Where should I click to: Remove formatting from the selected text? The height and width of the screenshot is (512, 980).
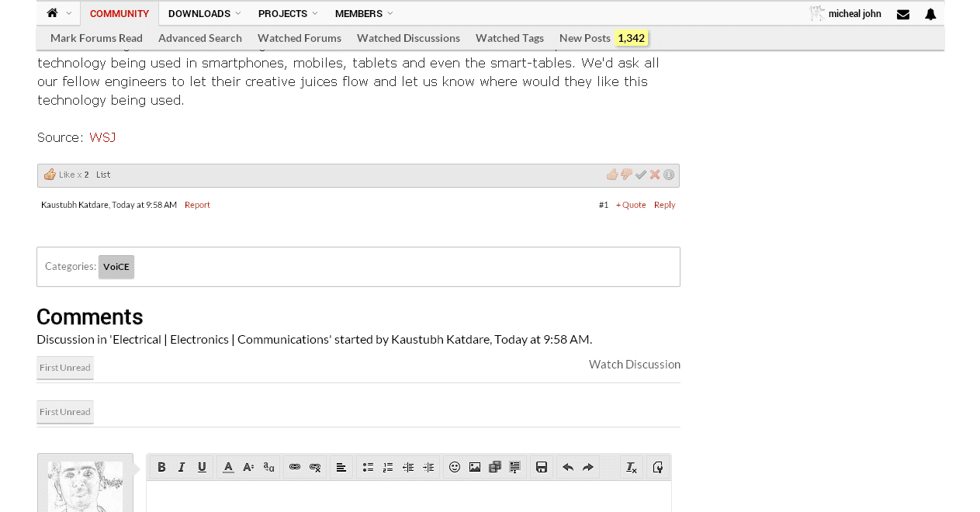point(632,467)
